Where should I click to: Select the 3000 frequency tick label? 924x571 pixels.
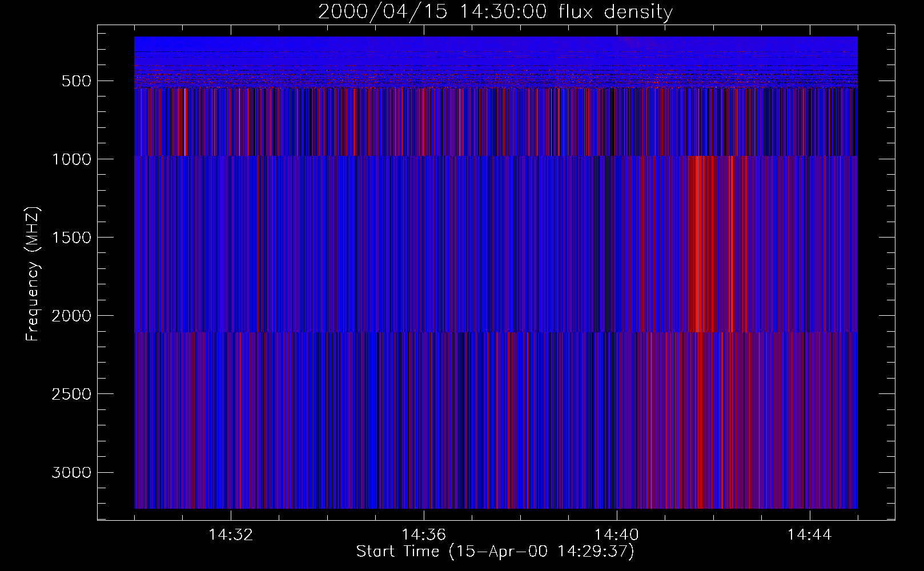(71, 472)
